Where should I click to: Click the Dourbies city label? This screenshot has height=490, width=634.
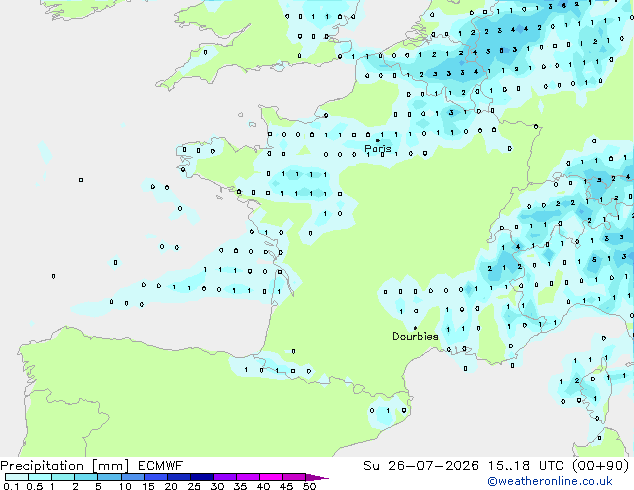click(x=415, y=336)
